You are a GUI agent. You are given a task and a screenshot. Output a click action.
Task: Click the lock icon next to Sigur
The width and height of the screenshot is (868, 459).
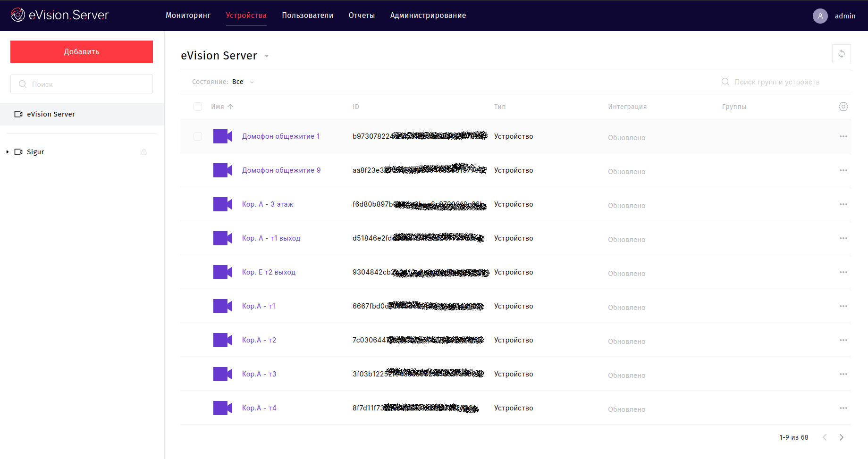click(x=144, y=152)
